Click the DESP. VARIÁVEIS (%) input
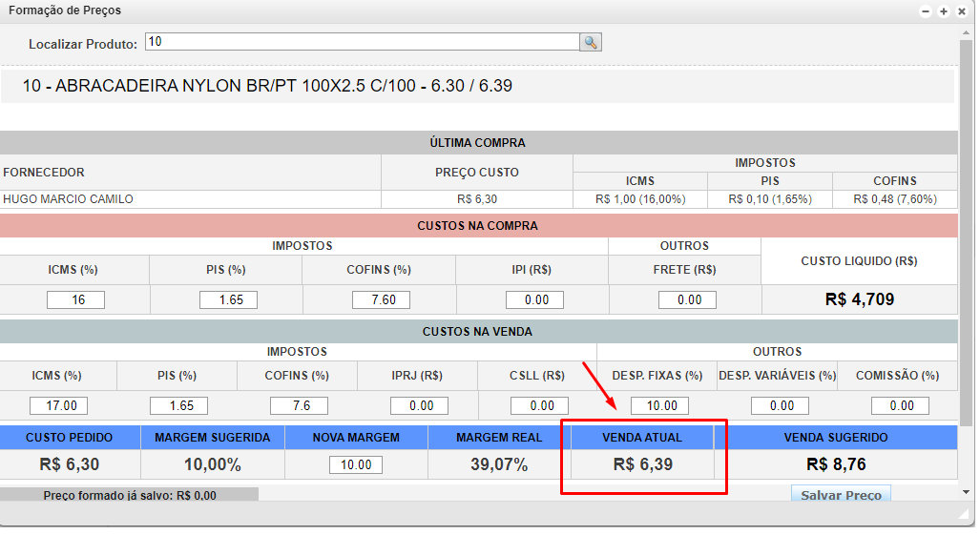 point(780,405)
